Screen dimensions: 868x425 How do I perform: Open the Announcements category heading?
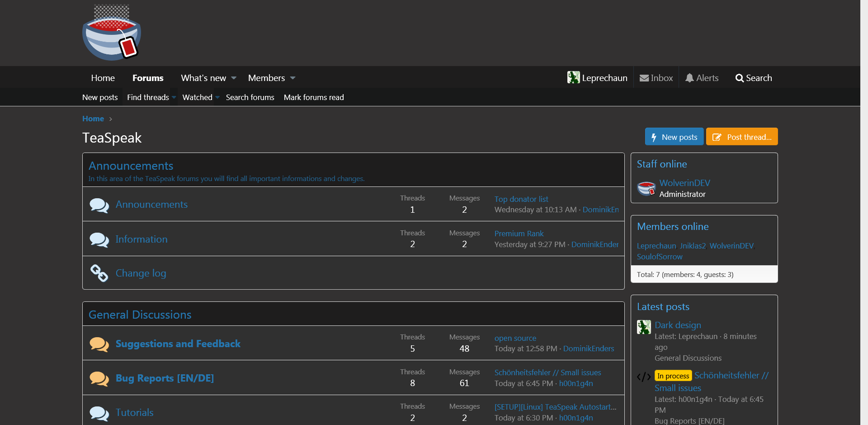(131, 166)
